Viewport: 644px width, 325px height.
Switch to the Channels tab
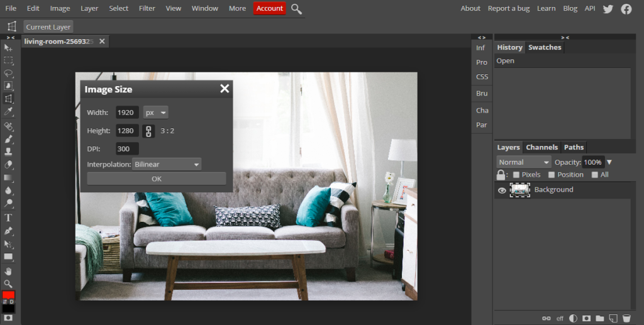541,147
